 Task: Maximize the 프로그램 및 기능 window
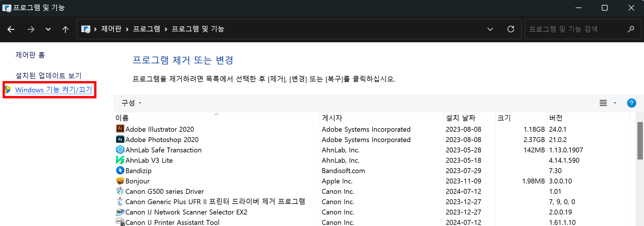coord(605,8)
